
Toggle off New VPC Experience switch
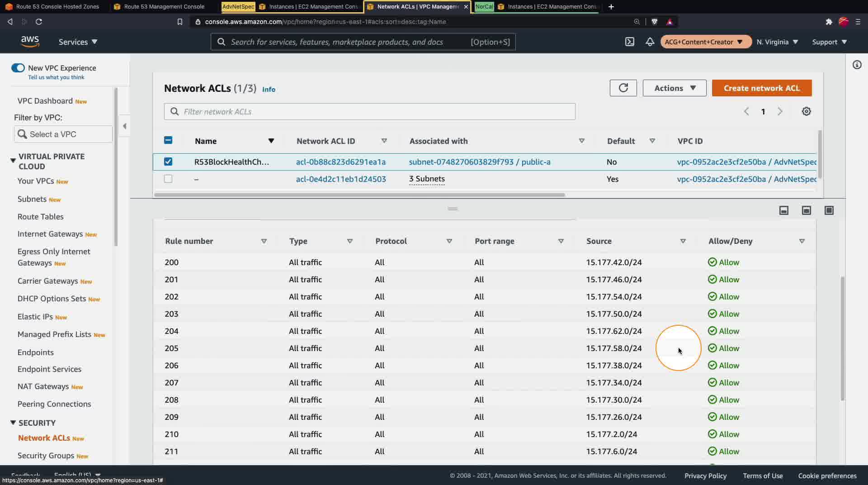(18, 68)
